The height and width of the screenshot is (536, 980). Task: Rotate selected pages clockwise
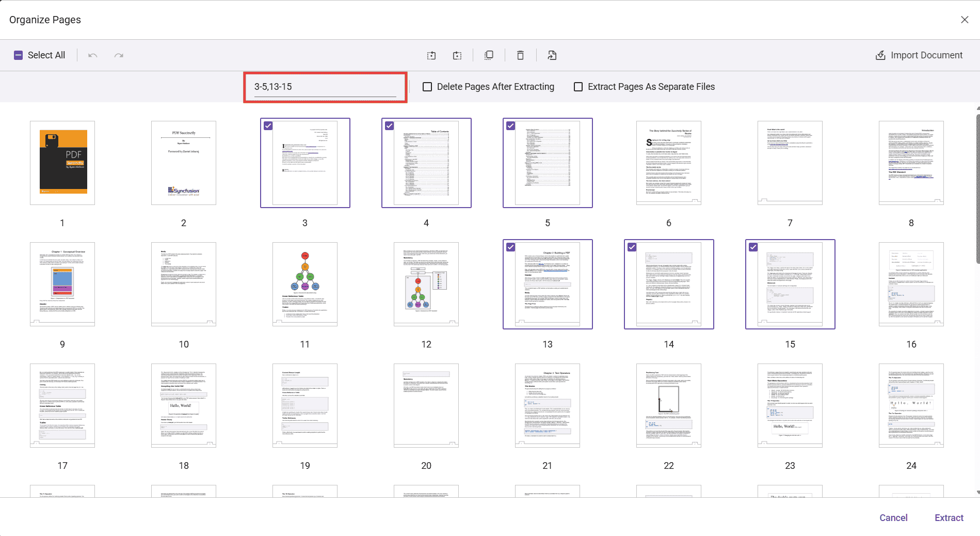457,55
